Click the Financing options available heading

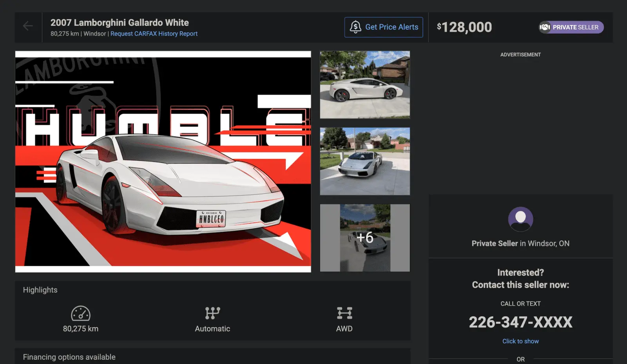tap(69, 357)
